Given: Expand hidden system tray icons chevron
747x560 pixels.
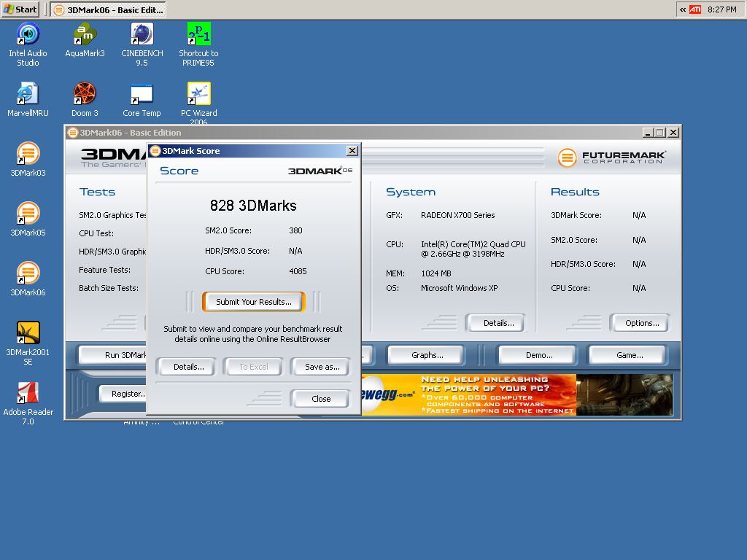Looking at the screenshot, I should (x=683, y=9).
